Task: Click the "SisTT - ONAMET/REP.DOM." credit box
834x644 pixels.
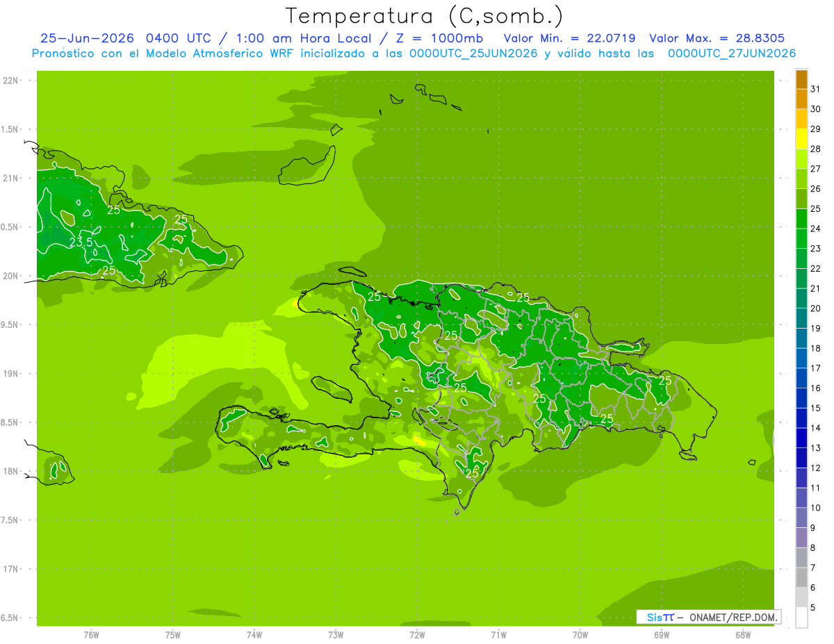Action: tap(709, 617)
